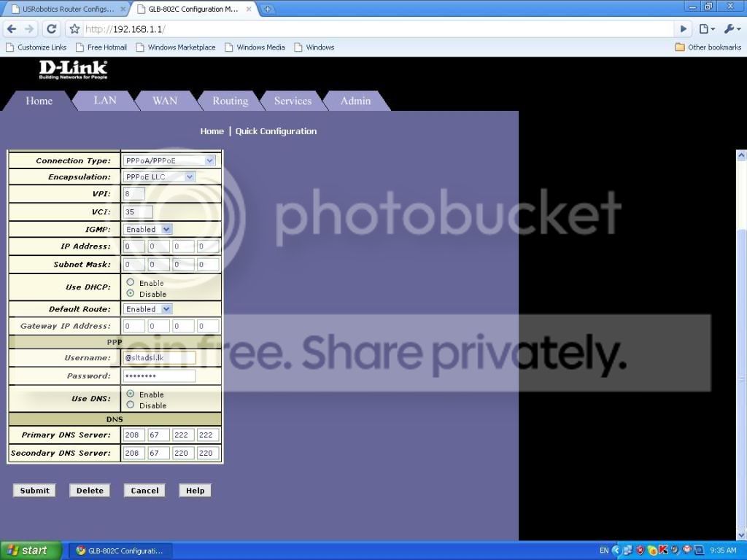Screen dimensions: 747x560
Task: Click the first Primary DNS Server octet
Action: (134, 435)
